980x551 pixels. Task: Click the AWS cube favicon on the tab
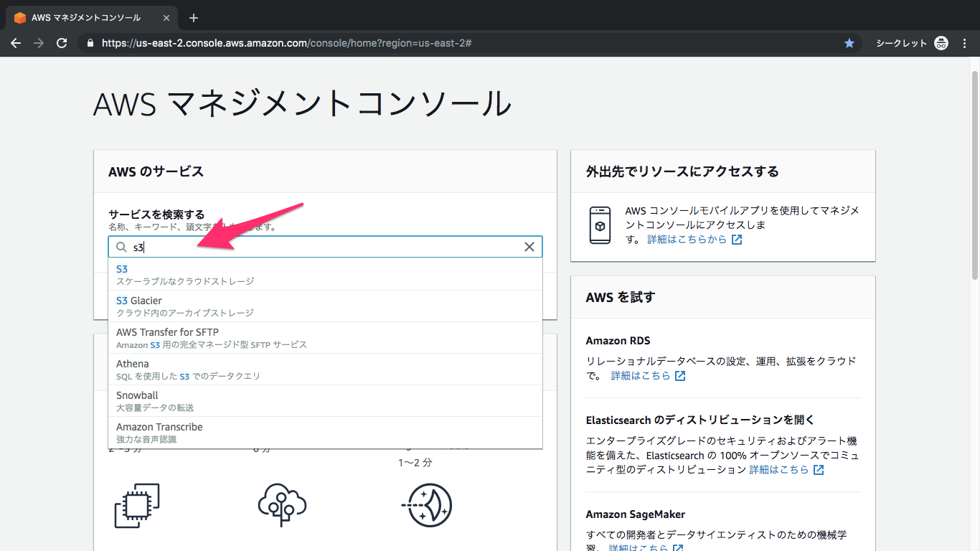tap(20, 18)
